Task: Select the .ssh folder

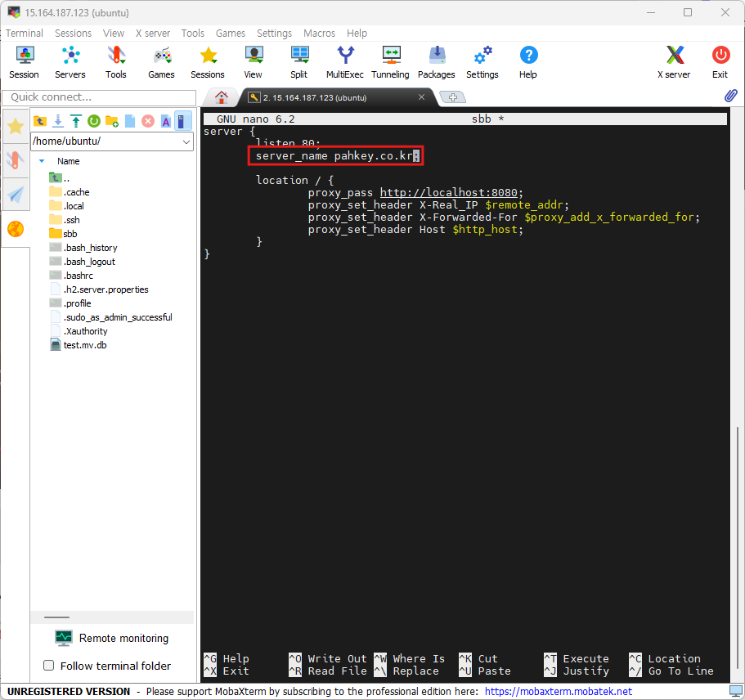Action: [65, 220]
